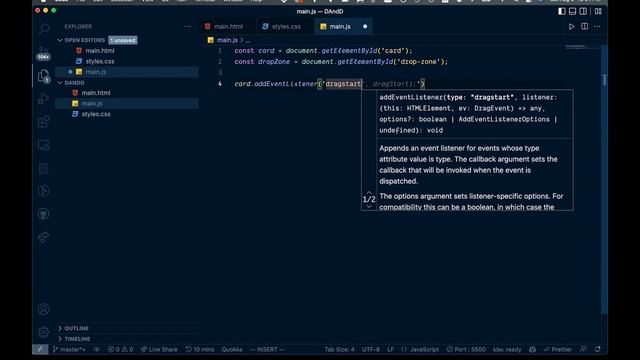This screenshot has height=360, width=640.
Task: Click the errors and warnings status indicator
Action: tap(120, 349)
